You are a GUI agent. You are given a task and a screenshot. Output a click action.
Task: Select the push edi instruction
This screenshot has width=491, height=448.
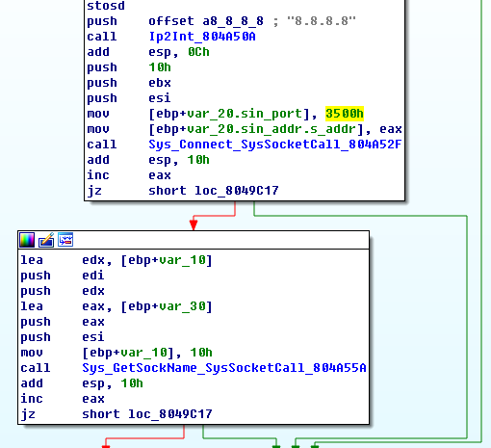63,276
